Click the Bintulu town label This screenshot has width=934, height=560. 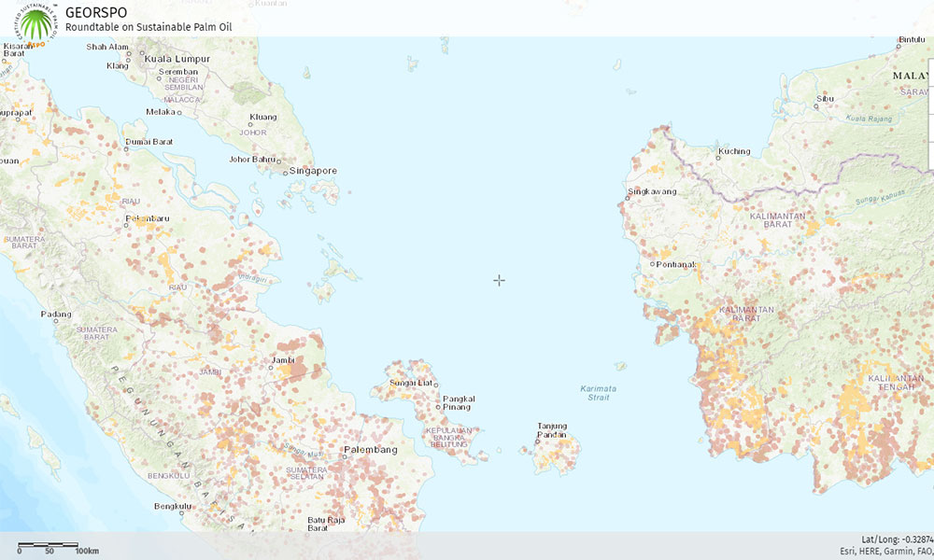pos(912,40)
